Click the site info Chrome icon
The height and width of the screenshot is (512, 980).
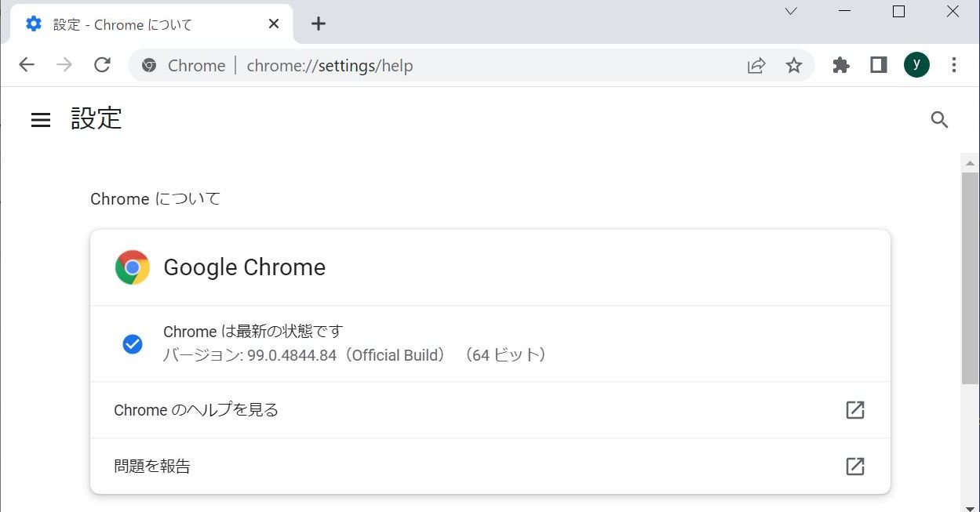(x=149, y=66)
